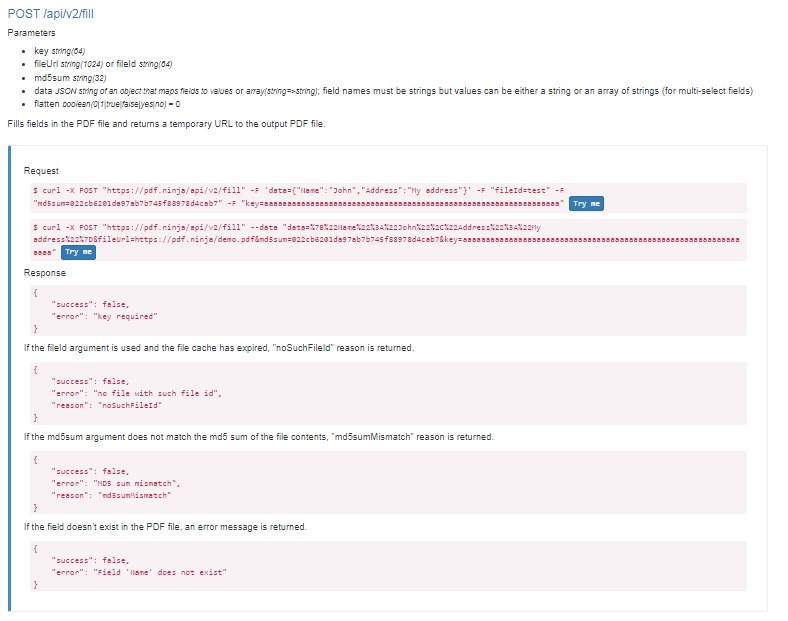Screen dimensions: 788x621
Task: Click the "Field 'Name' does not exist" response block
Action: tap(388, 566)
